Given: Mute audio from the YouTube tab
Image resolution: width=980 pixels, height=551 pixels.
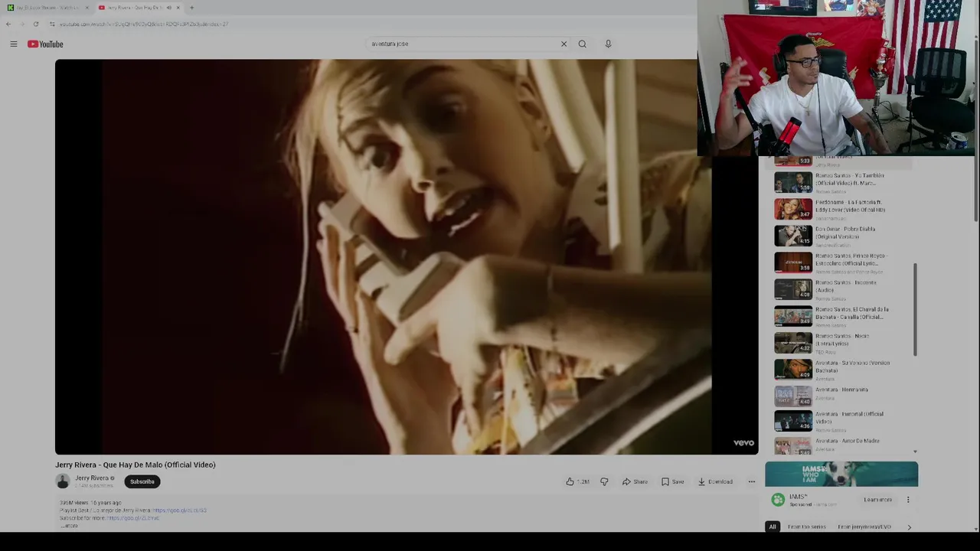Looking at the screenshot, I should click(x=168, y=8).
